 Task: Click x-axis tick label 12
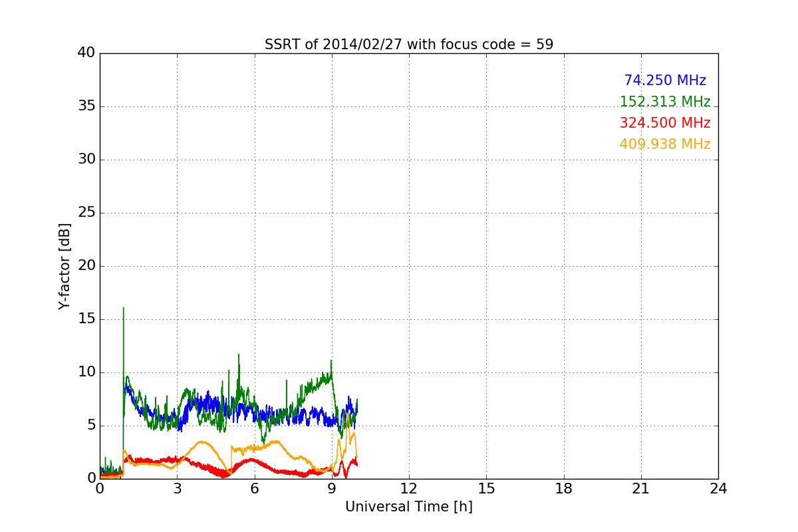(409, 489)
